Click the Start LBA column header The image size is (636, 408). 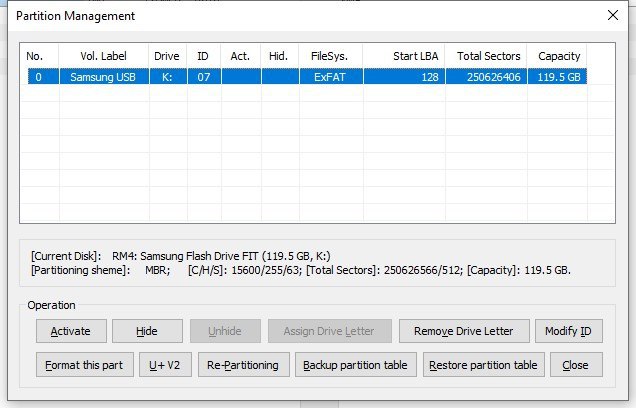coord(404,56)
